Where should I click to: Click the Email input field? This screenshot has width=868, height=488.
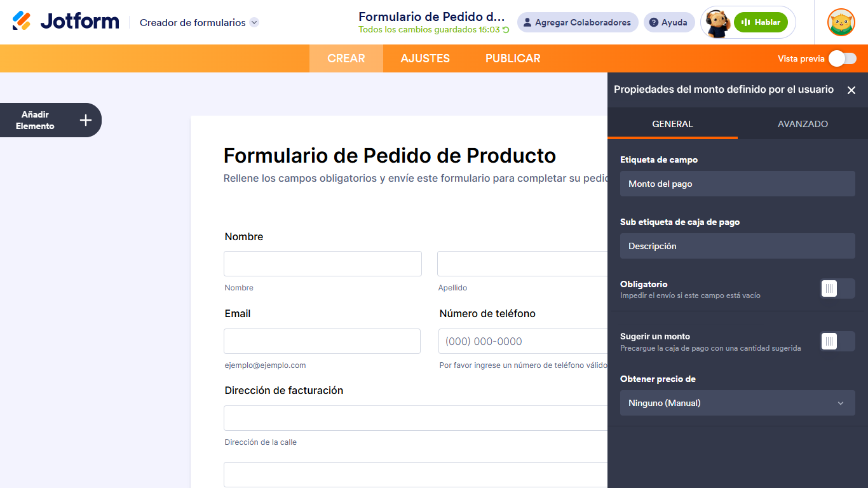tap(322, 341)
